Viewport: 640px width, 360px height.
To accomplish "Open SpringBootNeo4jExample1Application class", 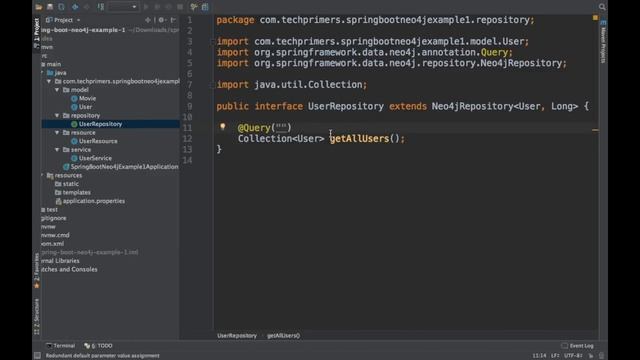I will pos(121,167).
